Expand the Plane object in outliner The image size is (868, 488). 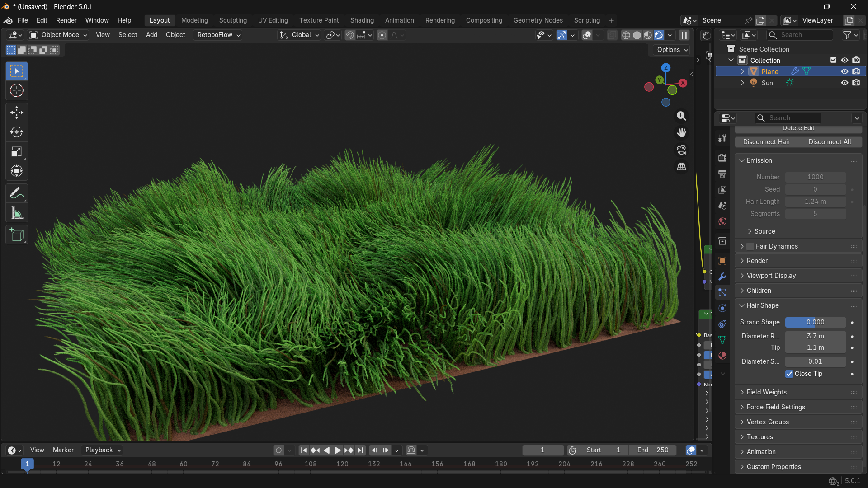[x=742, y=71]
